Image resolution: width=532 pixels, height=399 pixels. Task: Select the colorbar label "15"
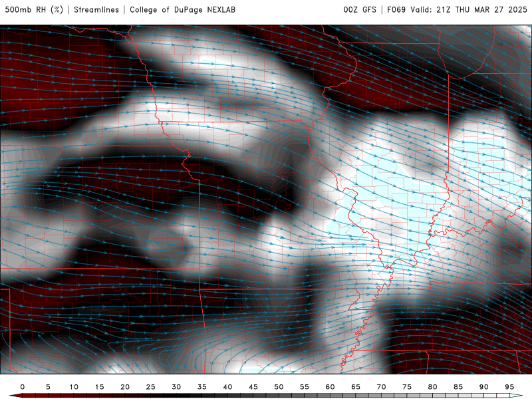(99, 387)
